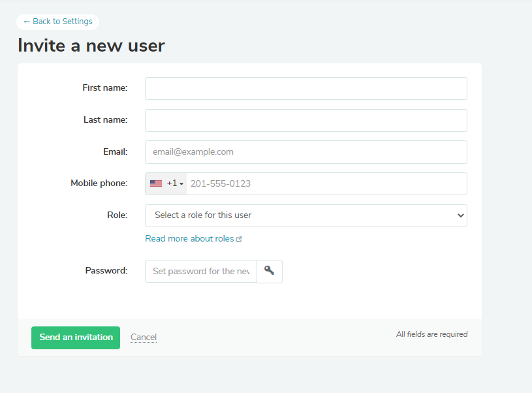Screen dimensions: 532x393
Task: Click the 'Mobile phone:' label
Action: [99, 183]
